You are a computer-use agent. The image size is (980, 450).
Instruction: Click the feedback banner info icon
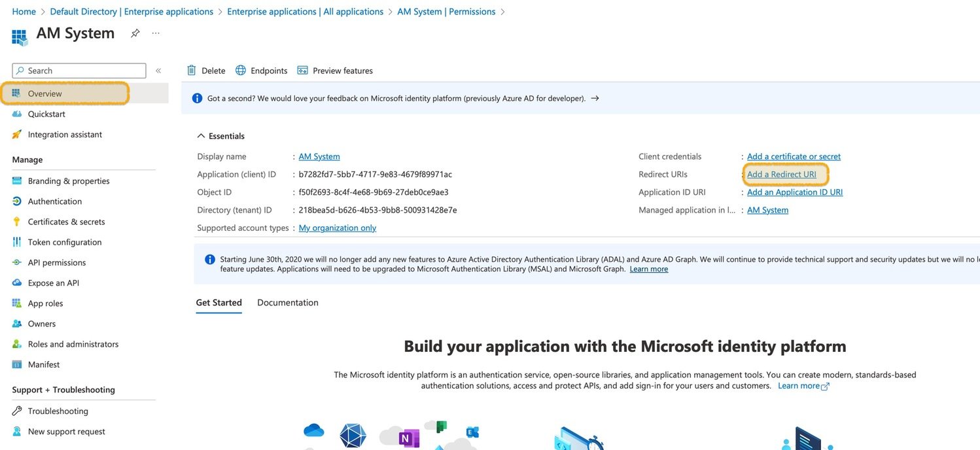pos(197,98)
